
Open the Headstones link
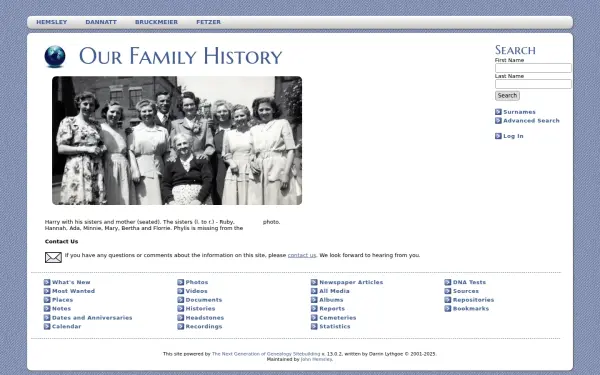point(205,318)
